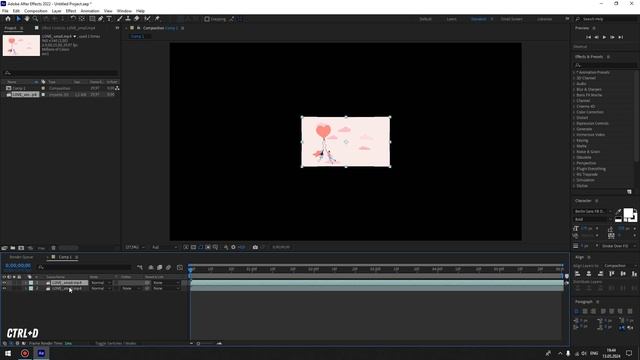Screen dimensions: 640x360
Task: Open layer 2 Parent & Link dropdown
Action: [x=165, y=288]
